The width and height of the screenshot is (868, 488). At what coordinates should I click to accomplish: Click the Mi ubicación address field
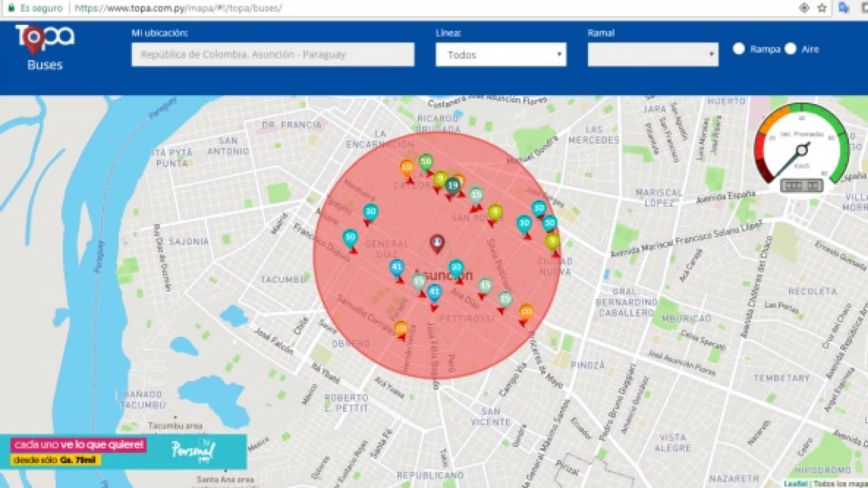coord(272,55)
